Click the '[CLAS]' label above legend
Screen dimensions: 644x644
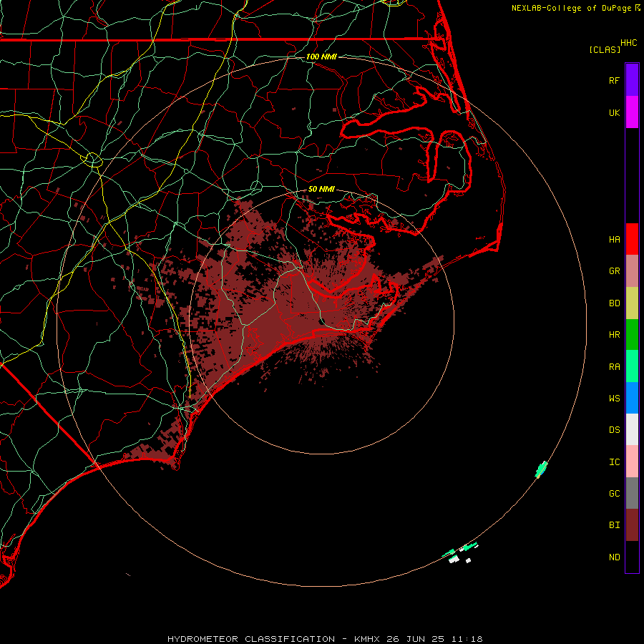pos(605,49)
